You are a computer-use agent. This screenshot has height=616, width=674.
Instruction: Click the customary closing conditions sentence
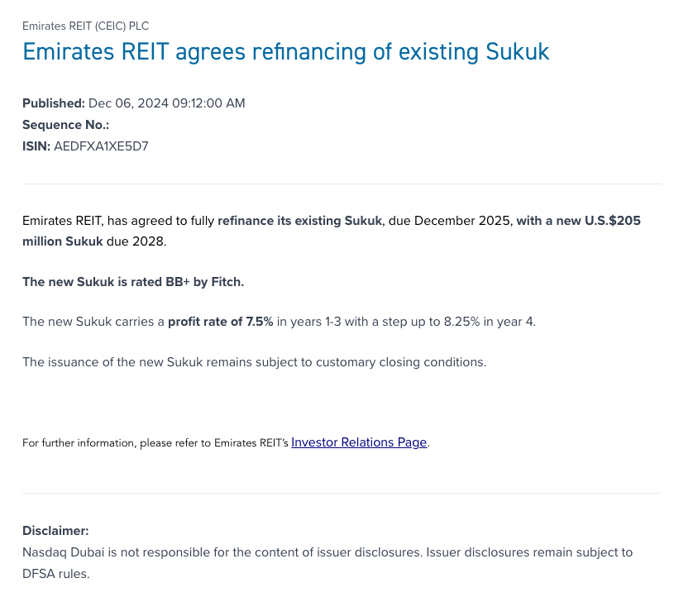(x=255, y=361)
